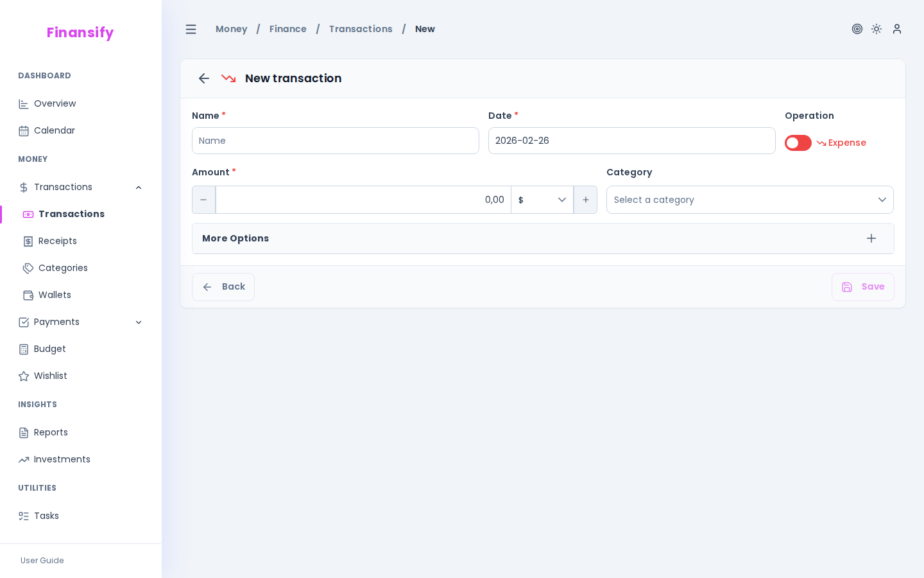
Task: Toggle the Expense operation switch
Action: pyautogui.click(x=798, y=143)
